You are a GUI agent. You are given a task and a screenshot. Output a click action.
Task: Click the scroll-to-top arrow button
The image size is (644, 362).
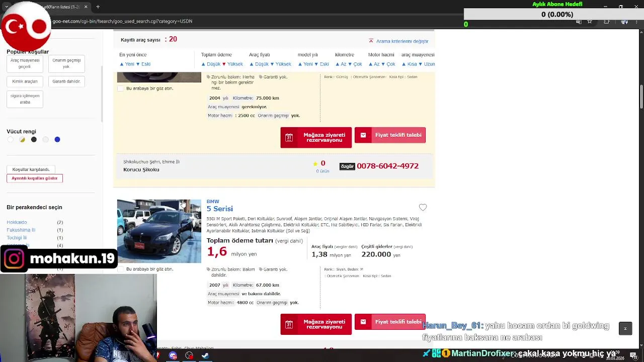625,328
